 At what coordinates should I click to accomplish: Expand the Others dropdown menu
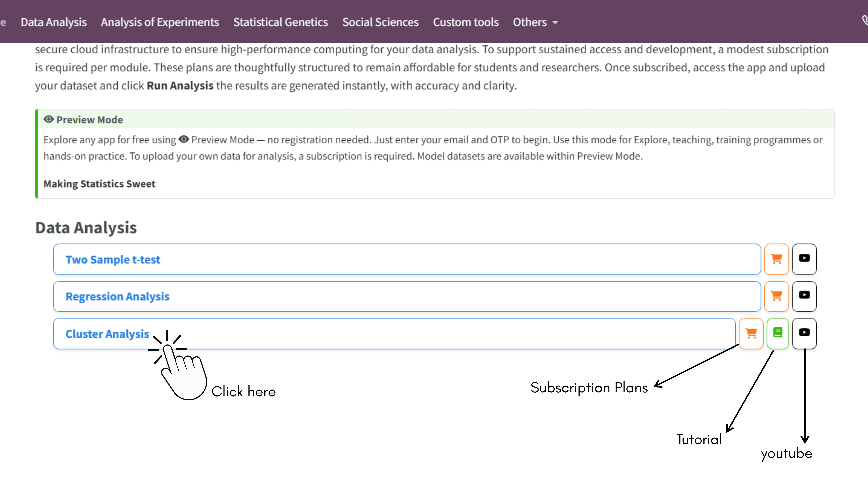click(535, 22)
